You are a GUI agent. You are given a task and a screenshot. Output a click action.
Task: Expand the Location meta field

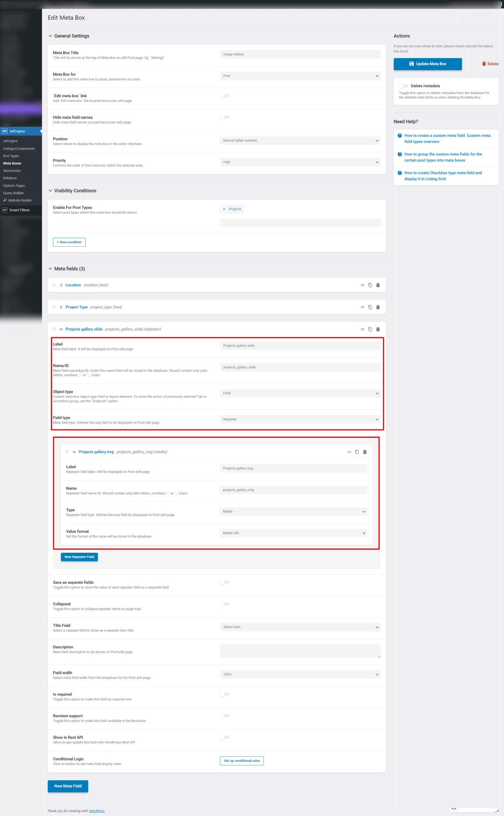pyautogui.click(x=61, y=285)
